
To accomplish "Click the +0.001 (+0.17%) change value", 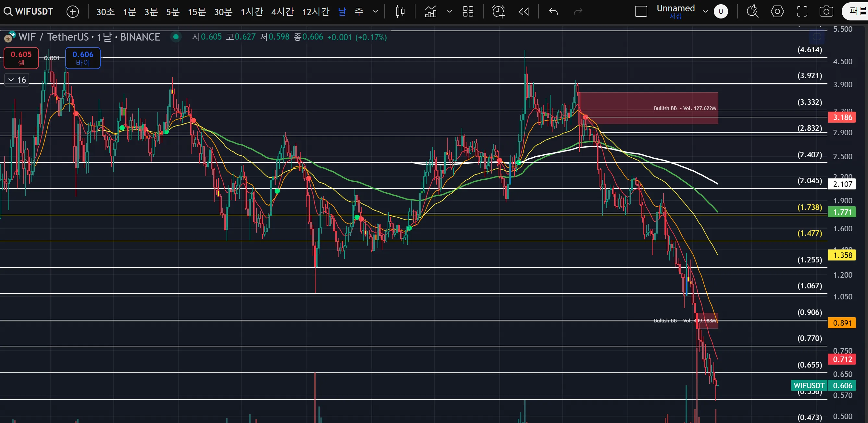I will tap(357, 37).
